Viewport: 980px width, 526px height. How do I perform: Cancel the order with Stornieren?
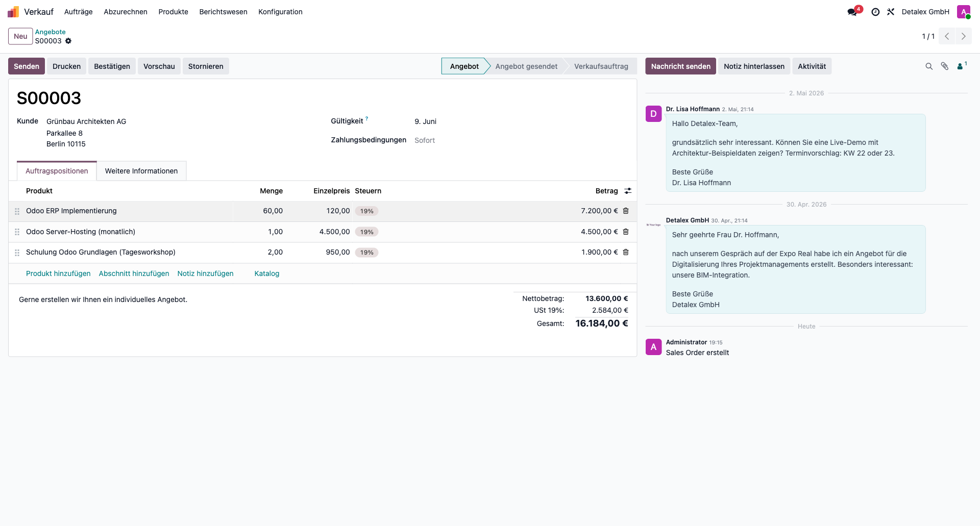tap(206, 66)
